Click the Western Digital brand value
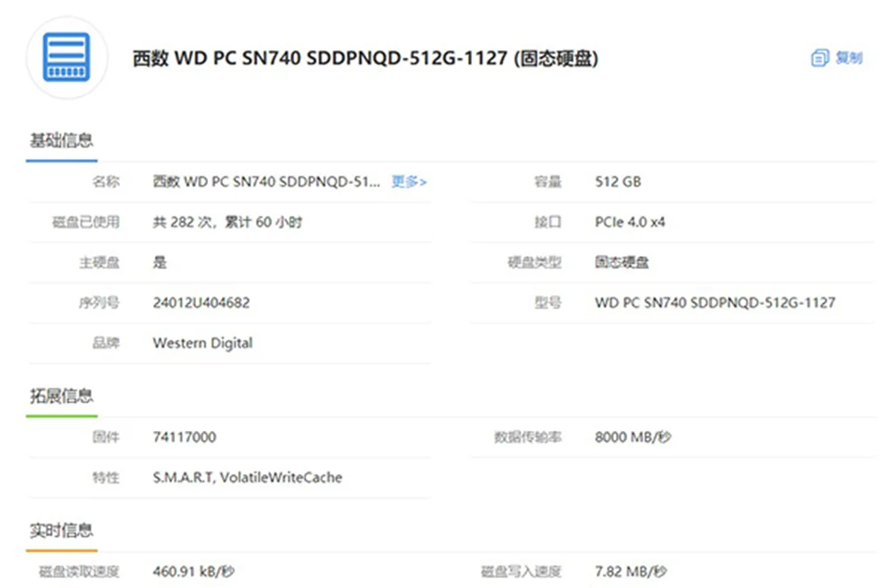 point(202,343)
